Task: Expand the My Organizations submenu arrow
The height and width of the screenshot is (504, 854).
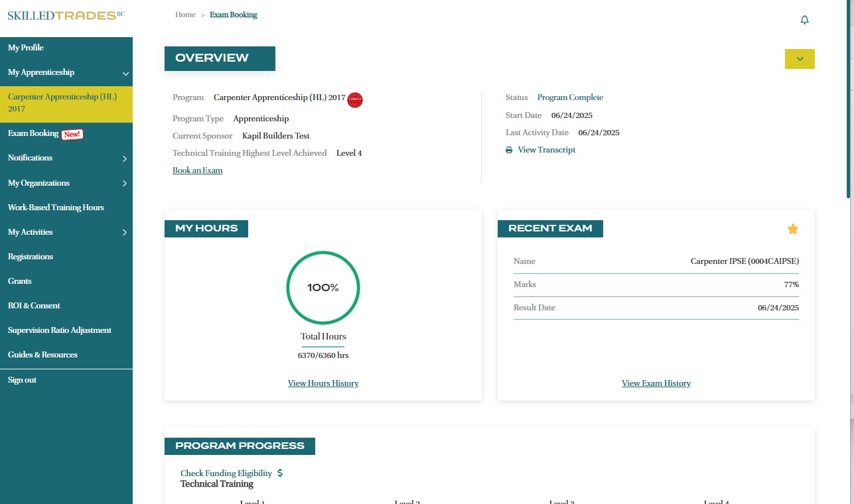Action: pyautogui.click(x=125, y=184)
